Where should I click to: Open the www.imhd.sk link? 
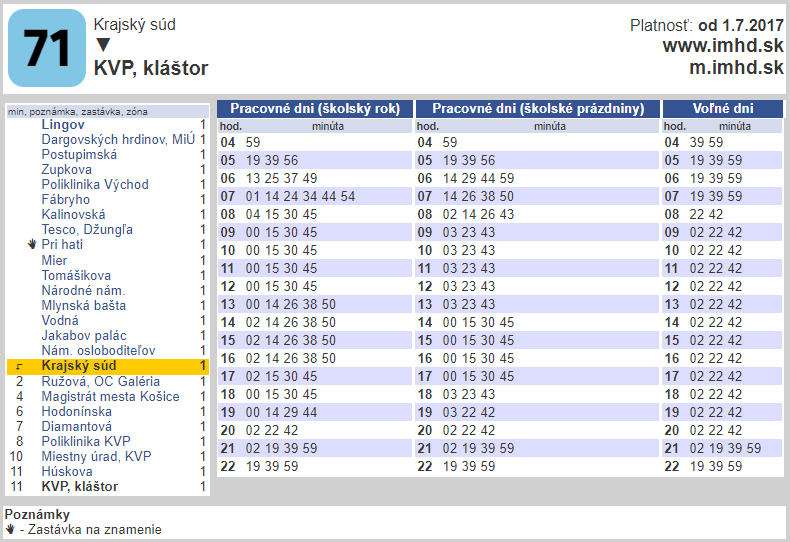[722, 46]
